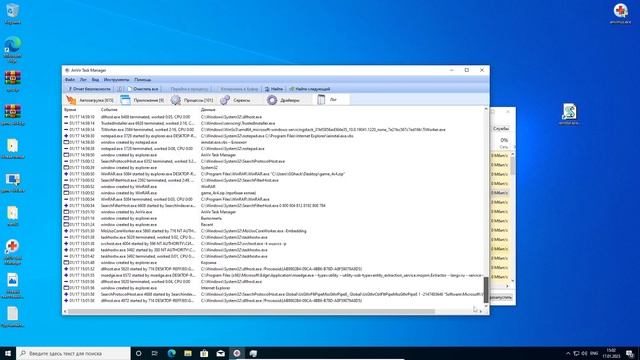Click the Автозагрузка tab icon
Screen dimensions: 640x360
[x=71, y=100]
